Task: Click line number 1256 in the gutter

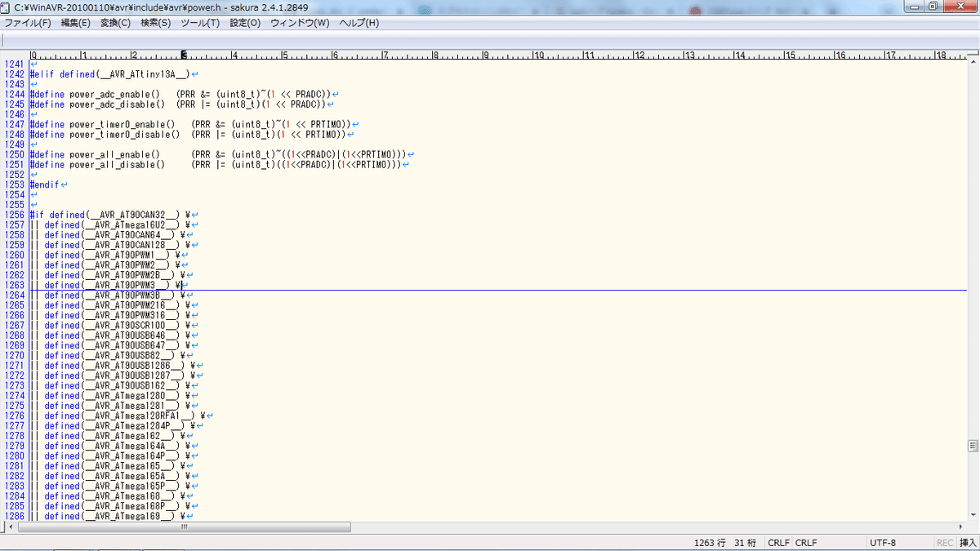Action: pos(14,215)
